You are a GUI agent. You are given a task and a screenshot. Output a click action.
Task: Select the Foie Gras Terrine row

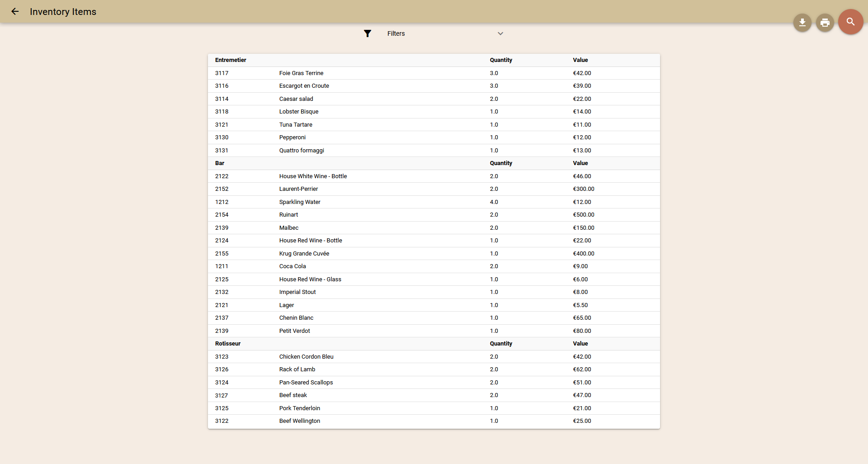[301, 73]
